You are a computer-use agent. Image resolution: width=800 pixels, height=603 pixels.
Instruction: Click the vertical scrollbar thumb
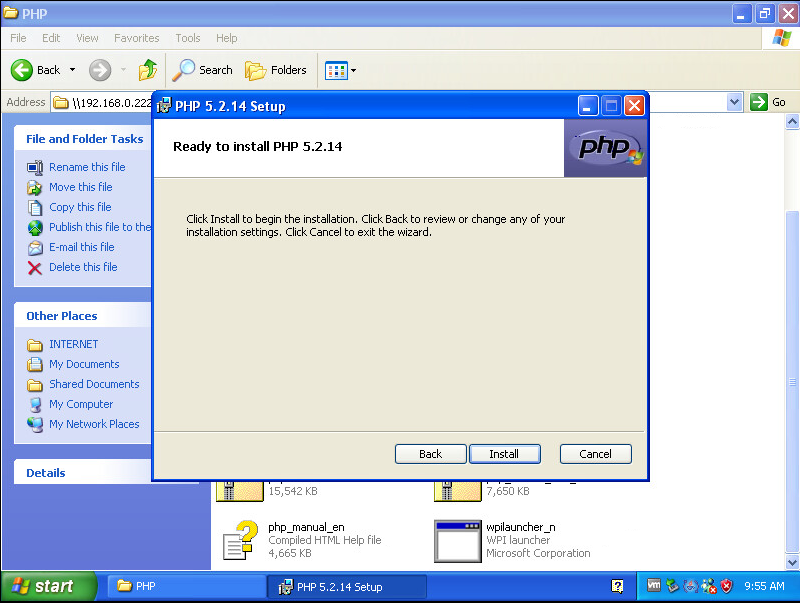tap(792, 382)
